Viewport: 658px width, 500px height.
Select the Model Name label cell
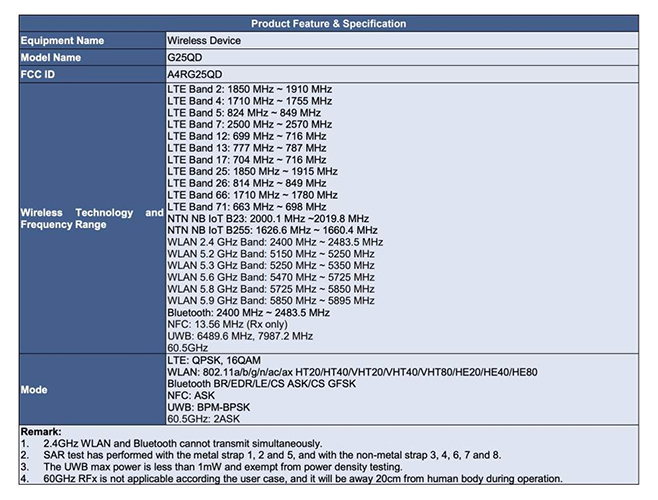tap(93, 58)
